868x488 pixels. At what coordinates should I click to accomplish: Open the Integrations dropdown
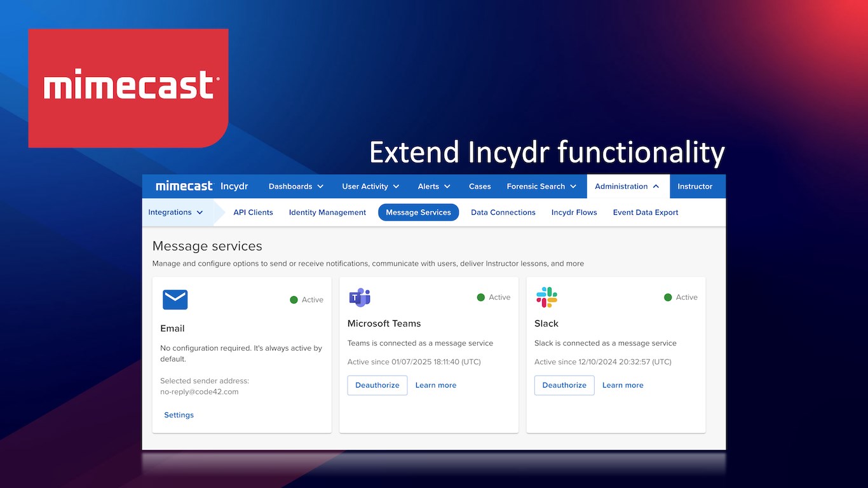pyautogui.click(x=176, y=212)
